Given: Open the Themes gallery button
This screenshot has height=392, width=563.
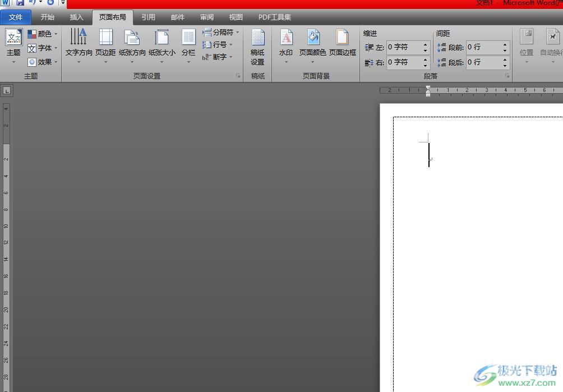Looking at the screenshot, I should click(13, 46).
